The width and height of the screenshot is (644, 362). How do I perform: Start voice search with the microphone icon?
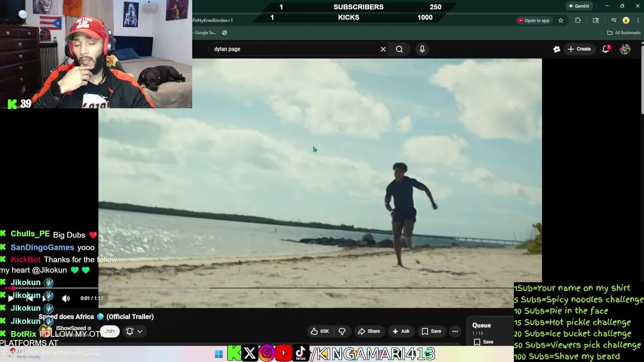(x=422, y=49)
